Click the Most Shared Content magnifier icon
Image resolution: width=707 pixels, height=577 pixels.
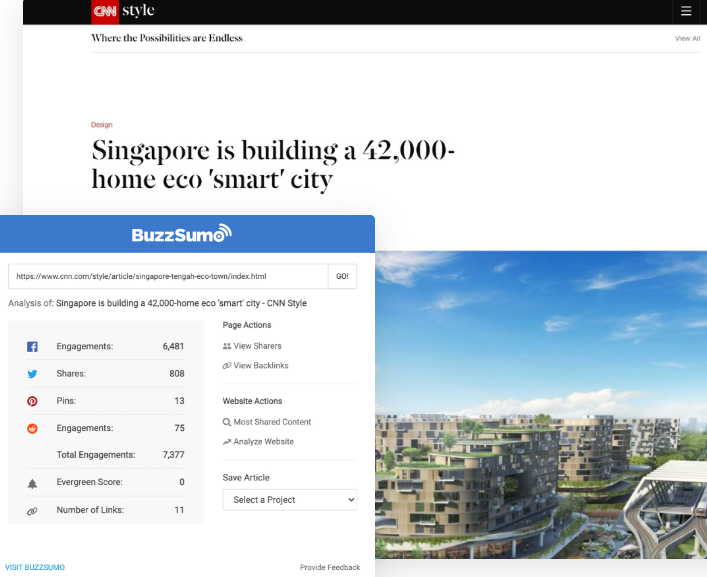[x=227, y=422]
